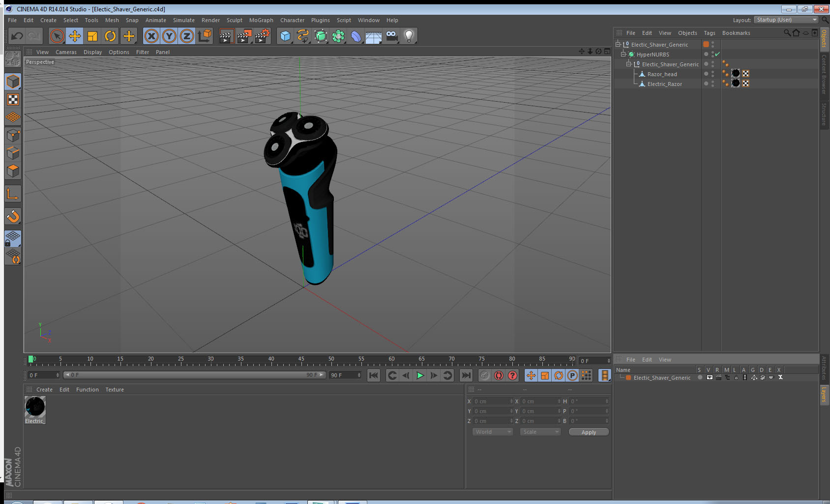Go to start of animation
Image resolution: width=830 pixels, height=504 pixels.
(374, 375)
